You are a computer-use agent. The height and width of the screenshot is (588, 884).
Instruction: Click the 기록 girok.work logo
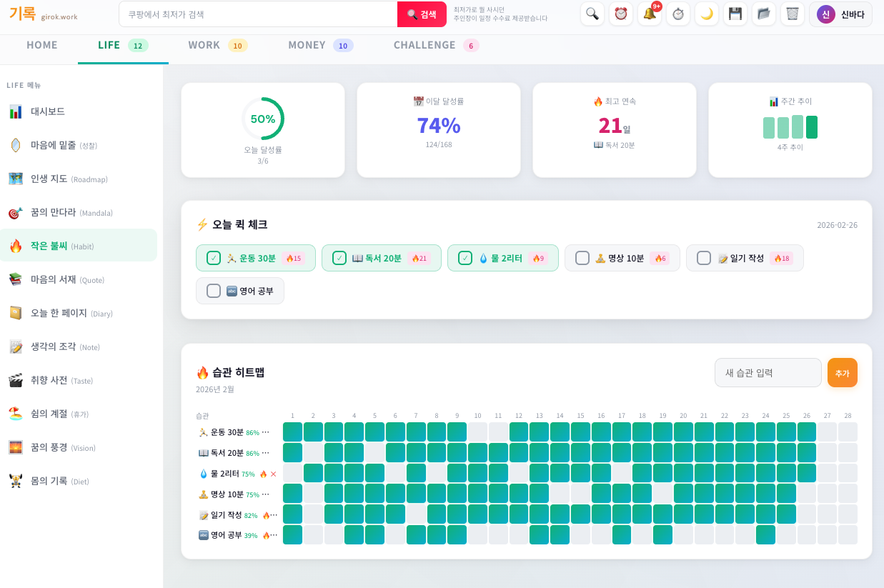[44, 14]
